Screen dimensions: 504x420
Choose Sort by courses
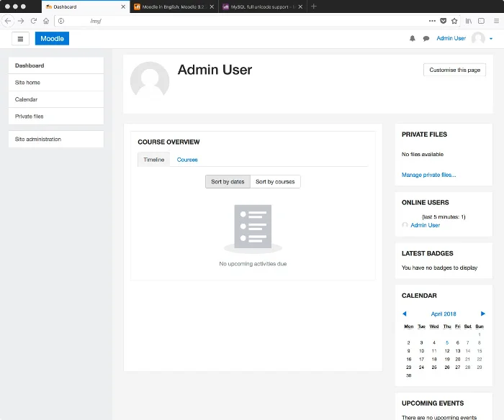pyautogui.click(x=275, y=182)
